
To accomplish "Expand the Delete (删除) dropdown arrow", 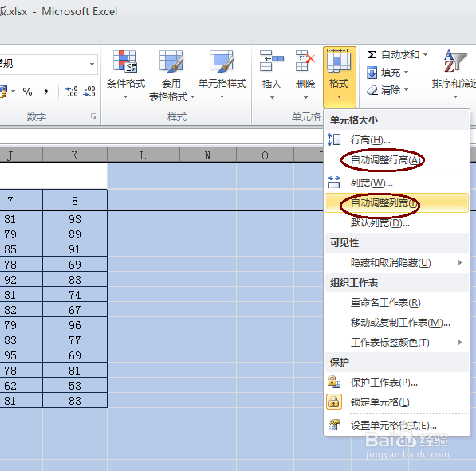I will click(305, 98).
